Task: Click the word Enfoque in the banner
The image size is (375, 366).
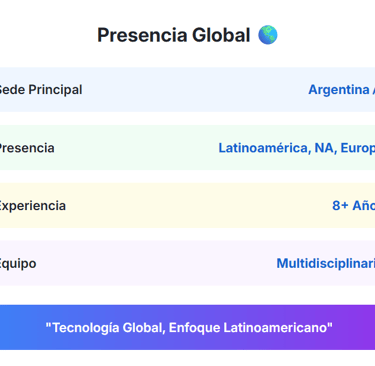Action: [x=194, y=328]
